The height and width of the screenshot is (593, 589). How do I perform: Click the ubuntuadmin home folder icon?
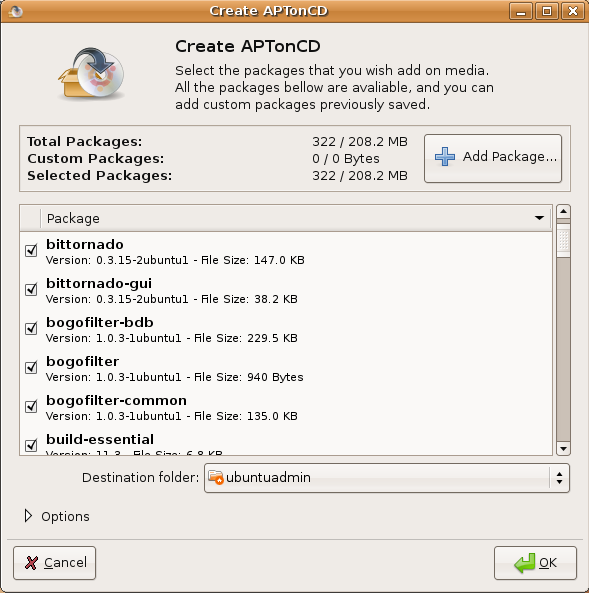click(216, 477)
